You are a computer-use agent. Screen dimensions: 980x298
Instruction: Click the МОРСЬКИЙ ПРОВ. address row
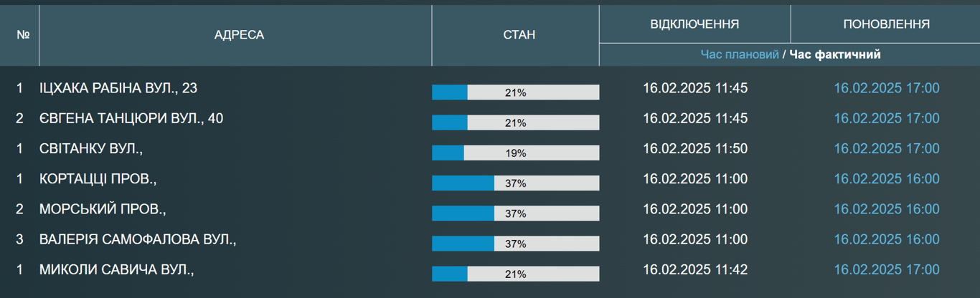coord(103,209)
